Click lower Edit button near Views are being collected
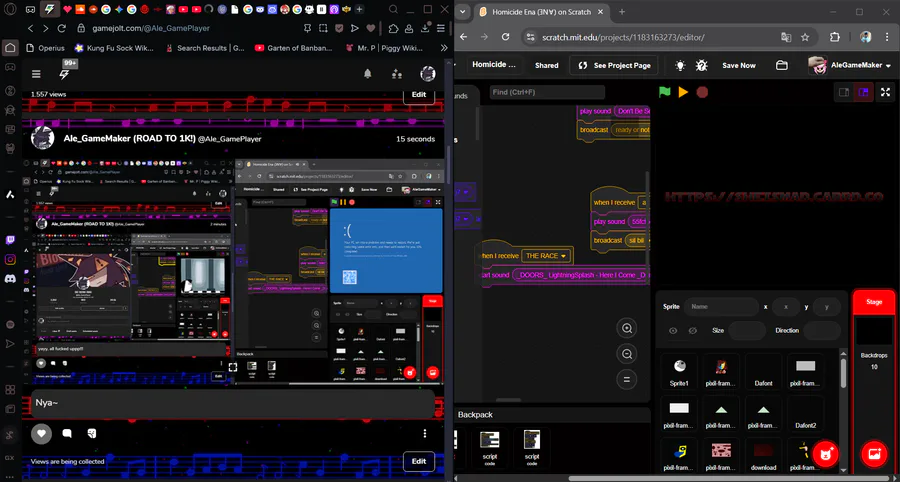The width and height of the screenshot is (900, 482). [x=419, y=461]
